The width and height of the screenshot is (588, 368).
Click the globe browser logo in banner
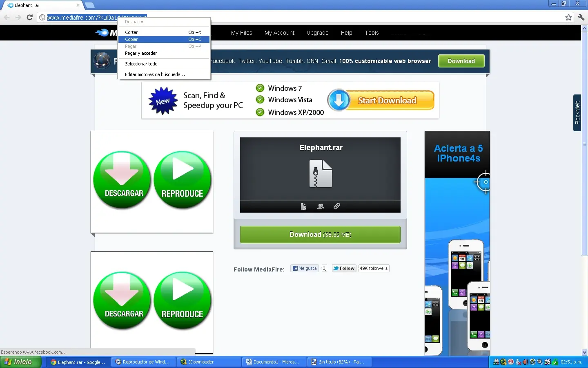[x=102, y=61]
